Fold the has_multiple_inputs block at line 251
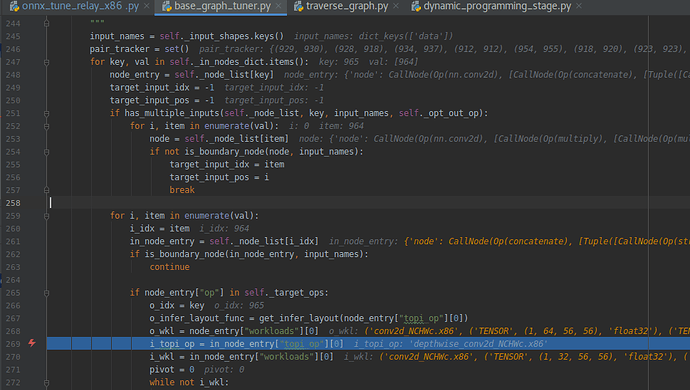The image size is (690, 390). point(47,114)
